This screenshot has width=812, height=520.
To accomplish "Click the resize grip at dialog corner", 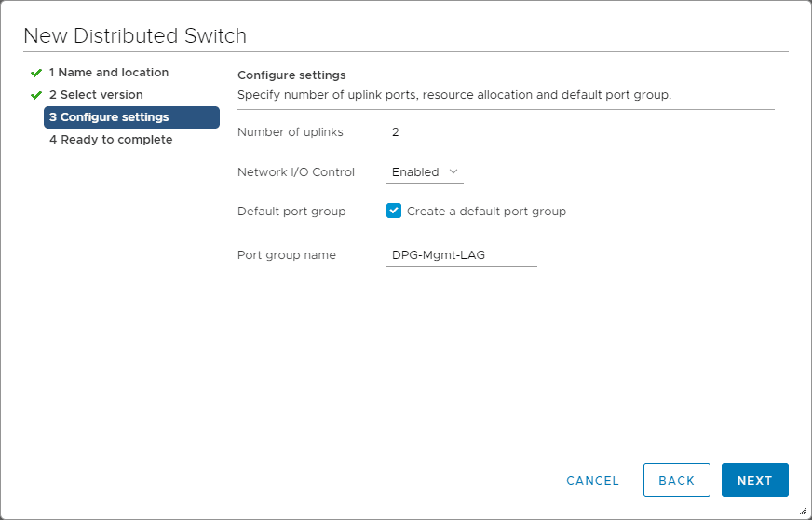I will pyautogui.click(x=803, y=511).
